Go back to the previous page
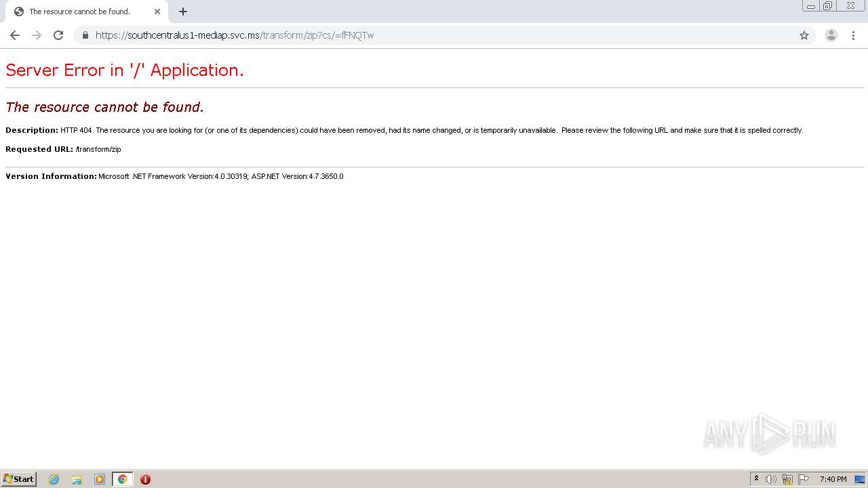This screenshot has height=488, width=868. pos(15,35)
